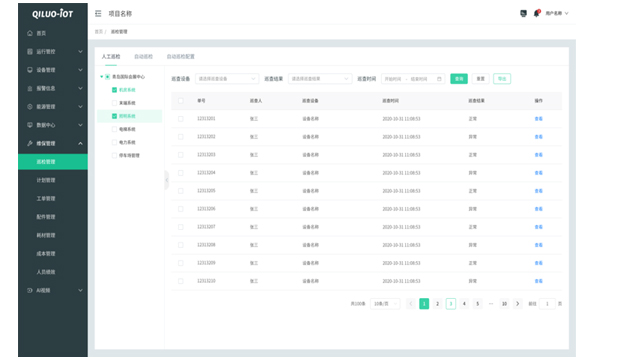
Task: Click the 重置 reset button
Action: 480,79
